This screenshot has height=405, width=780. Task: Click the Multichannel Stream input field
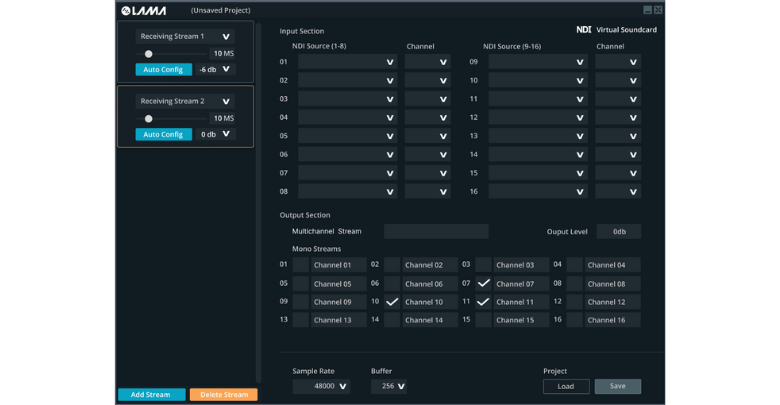click(x=436, y=231)
